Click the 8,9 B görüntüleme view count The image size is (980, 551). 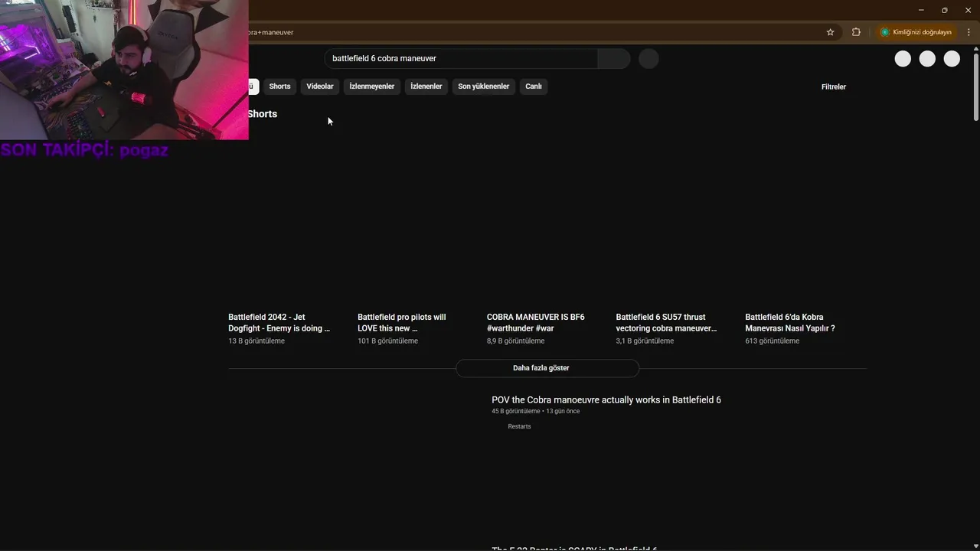515,341
